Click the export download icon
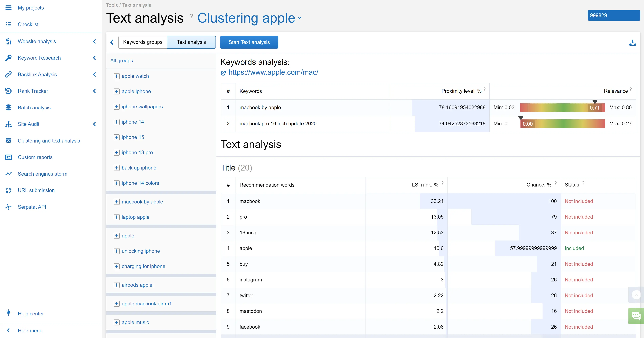This screenshot has width=644, height=338. point(632,42)
